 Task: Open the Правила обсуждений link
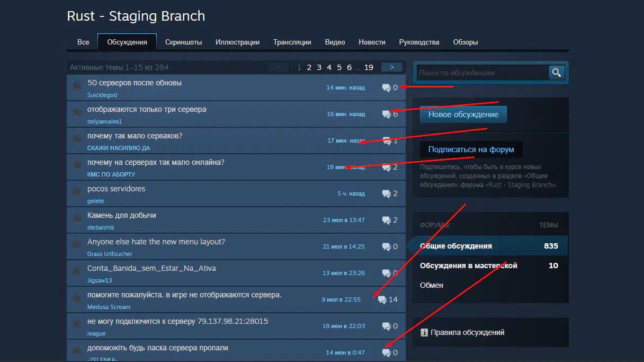pos(468,333)
